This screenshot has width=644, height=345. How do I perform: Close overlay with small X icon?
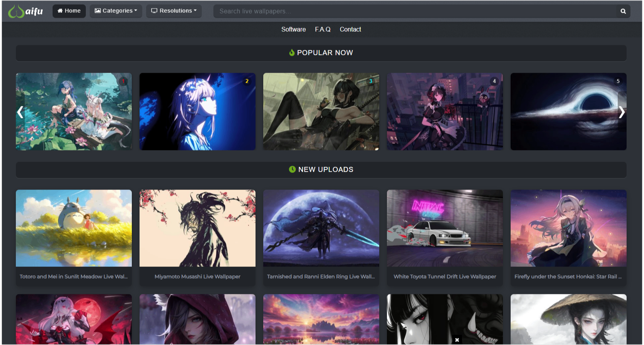point(457,340)
